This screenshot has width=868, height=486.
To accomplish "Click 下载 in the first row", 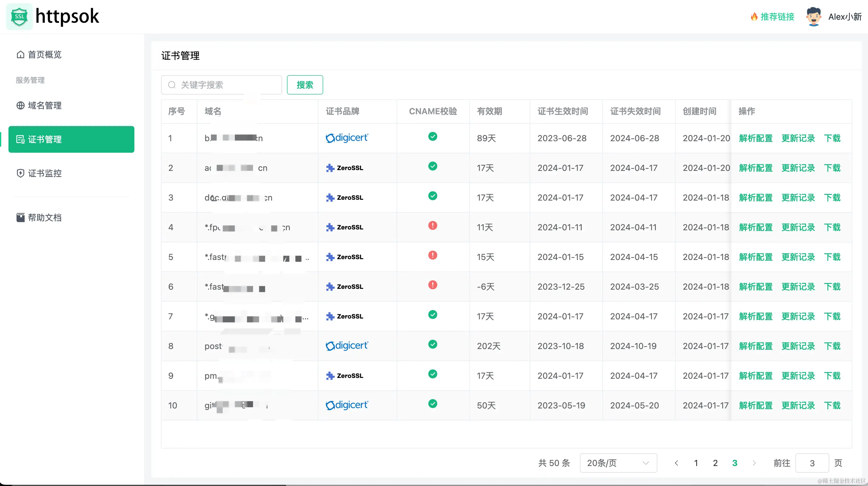I will 832,138.
